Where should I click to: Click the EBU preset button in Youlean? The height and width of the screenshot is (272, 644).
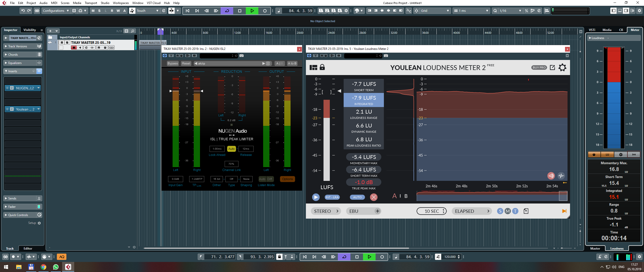pos(364,211)
